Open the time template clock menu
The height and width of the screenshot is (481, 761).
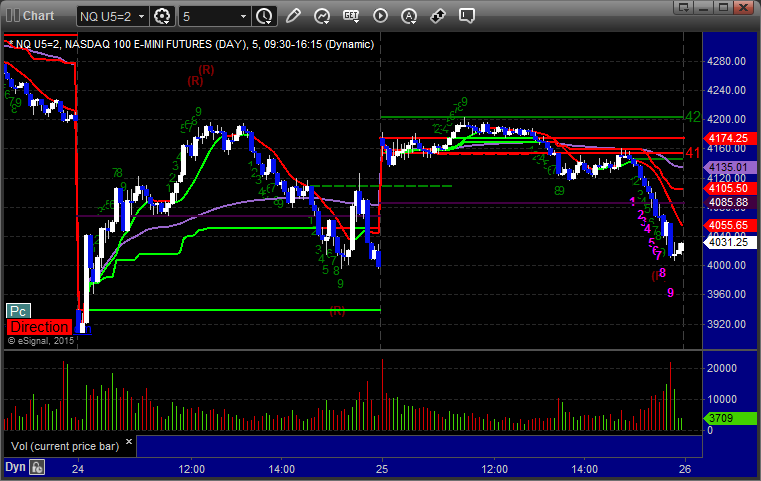(265, 17)
